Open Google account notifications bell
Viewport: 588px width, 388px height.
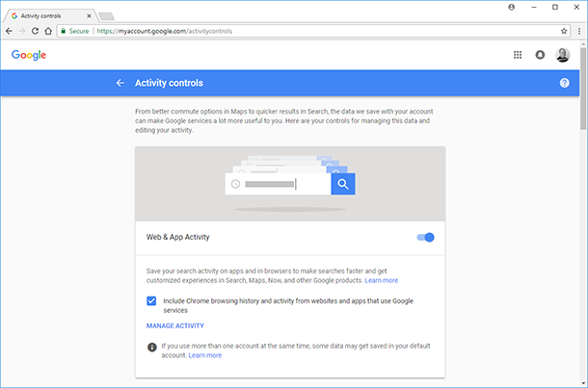[540, 55]
